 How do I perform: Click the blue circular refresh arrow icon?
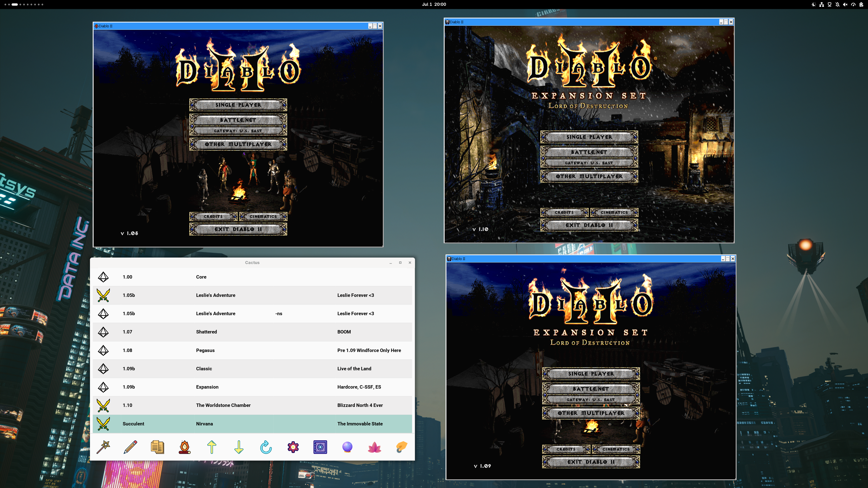click(x=266, y=447)
